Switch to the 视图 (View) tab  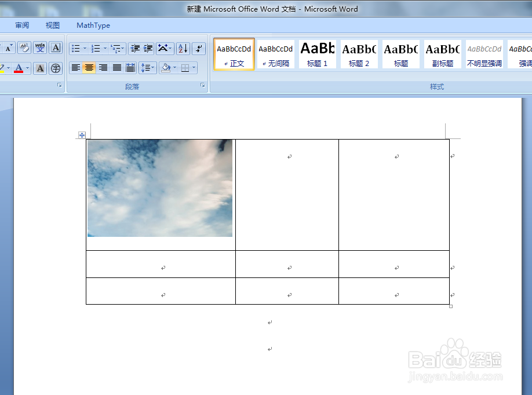click(x=53, y=25)
